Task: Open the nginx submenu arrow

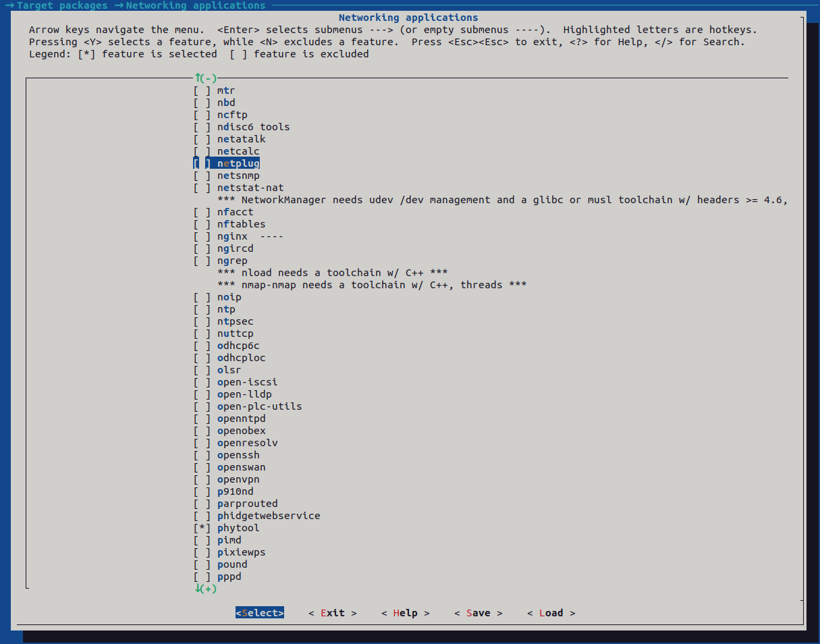Action: point(272,236)
